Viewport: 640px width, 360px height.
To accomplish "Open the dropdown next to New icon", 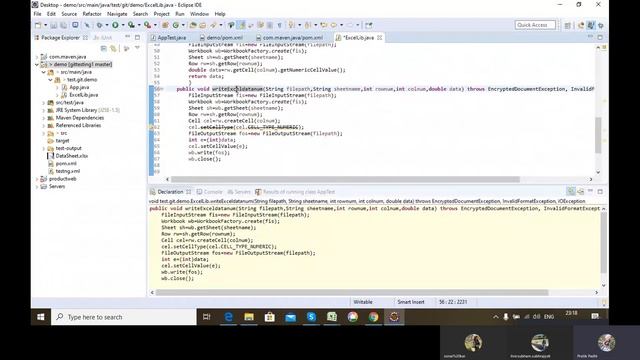I will 45,25.
